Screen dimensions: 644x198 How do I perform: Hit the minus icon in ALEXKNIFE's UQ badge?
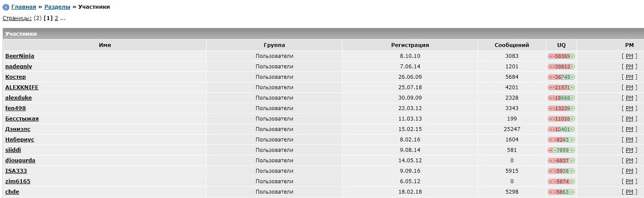(x=550, y=88)
